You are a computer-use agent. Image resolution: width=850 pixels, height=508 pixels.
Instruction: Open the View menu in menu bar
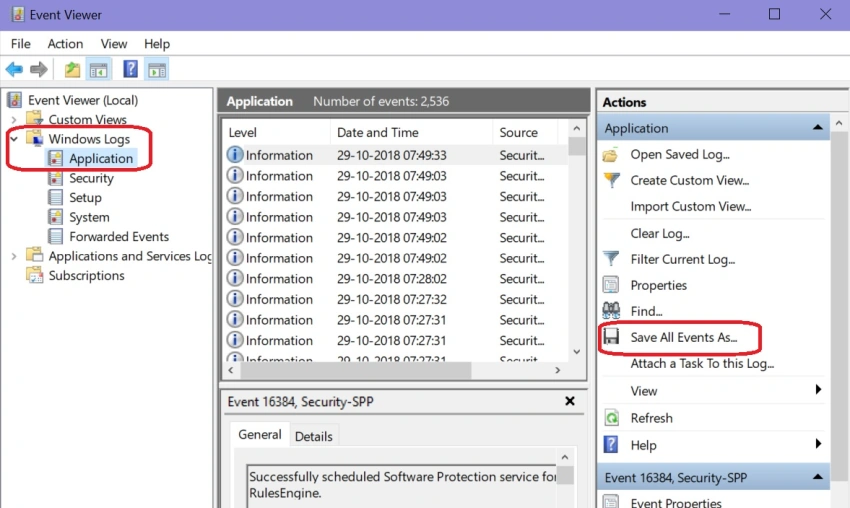coord(114,44)
